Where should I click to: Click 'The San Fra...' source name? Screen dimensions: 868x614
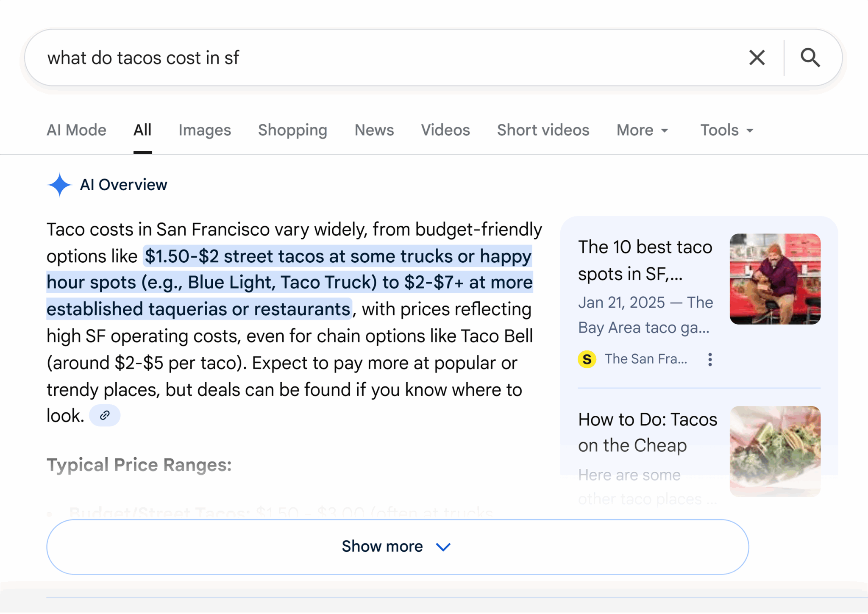coord(646,359)
